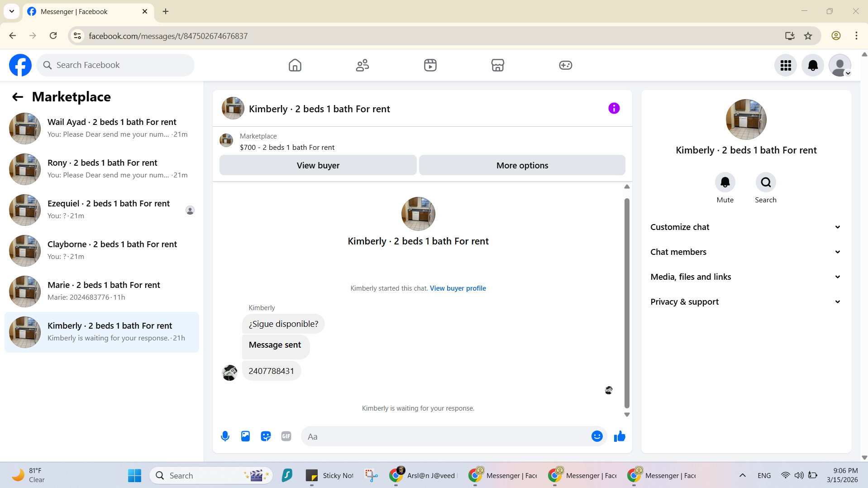Image resolution: width=868 pixels, height=488 pixels.
Task: Click the install app icon in address bar
Action: (x=790, y=36)
